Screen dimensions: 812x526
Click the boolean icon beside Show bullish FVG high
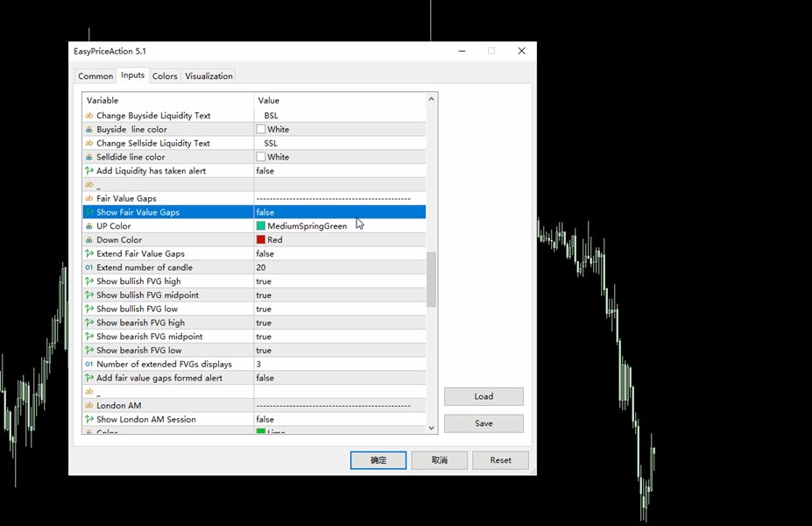(88, 281)
